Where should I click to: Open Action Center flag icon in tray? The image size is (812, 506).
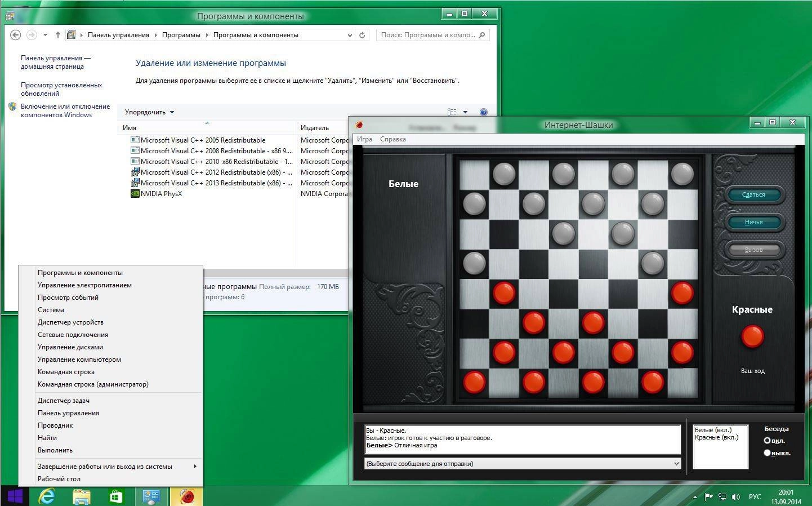coord(708,497)
